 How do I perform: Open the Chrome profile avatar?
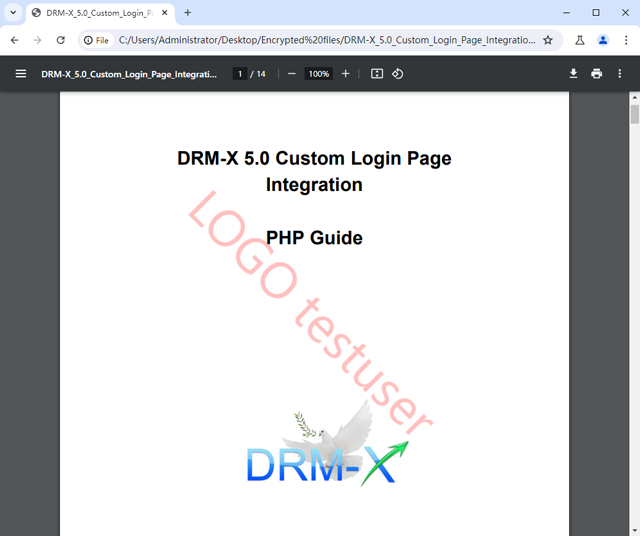603,40
